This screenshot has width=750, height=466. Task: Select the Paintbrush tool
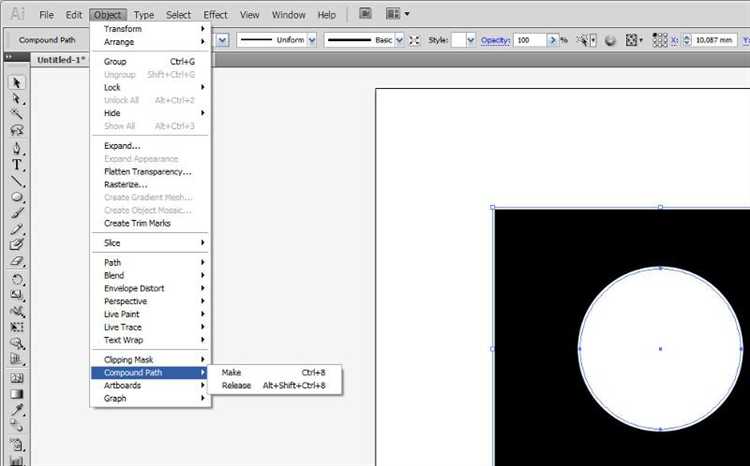coord(16,213)
